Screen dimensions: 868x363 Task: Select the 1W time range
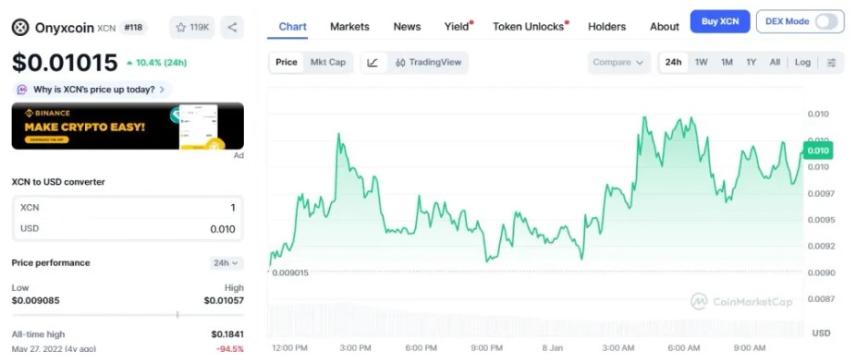701,63
